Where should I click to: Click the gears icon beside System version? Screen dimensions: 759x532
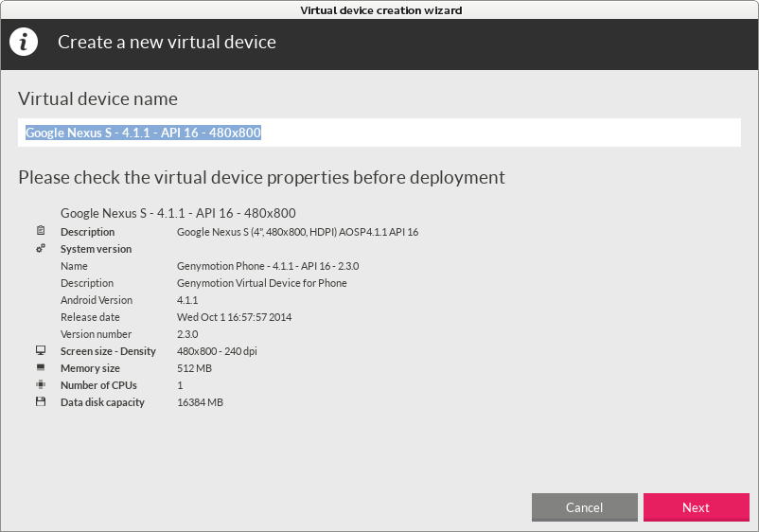pyautogui.click(x=41, y=248)
